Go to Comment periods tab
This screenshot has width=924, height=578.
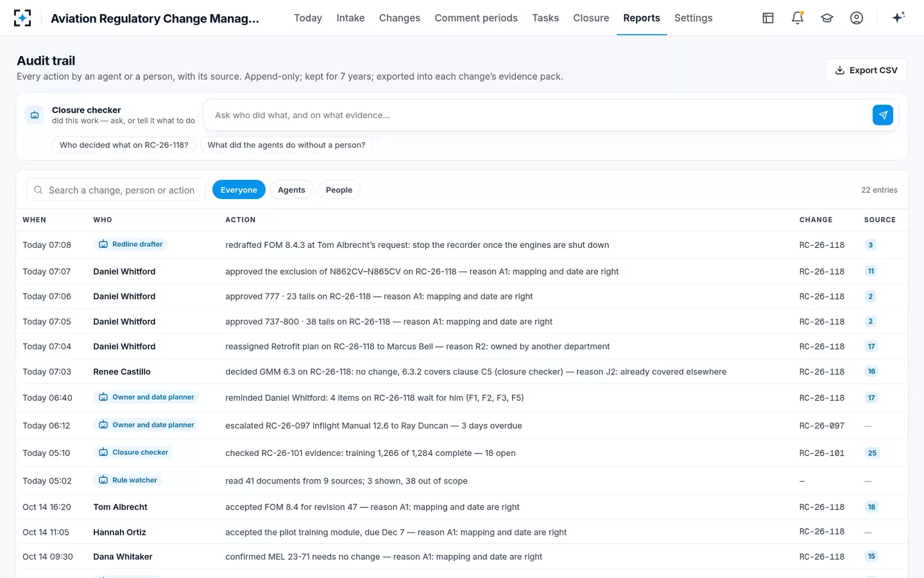476,18
